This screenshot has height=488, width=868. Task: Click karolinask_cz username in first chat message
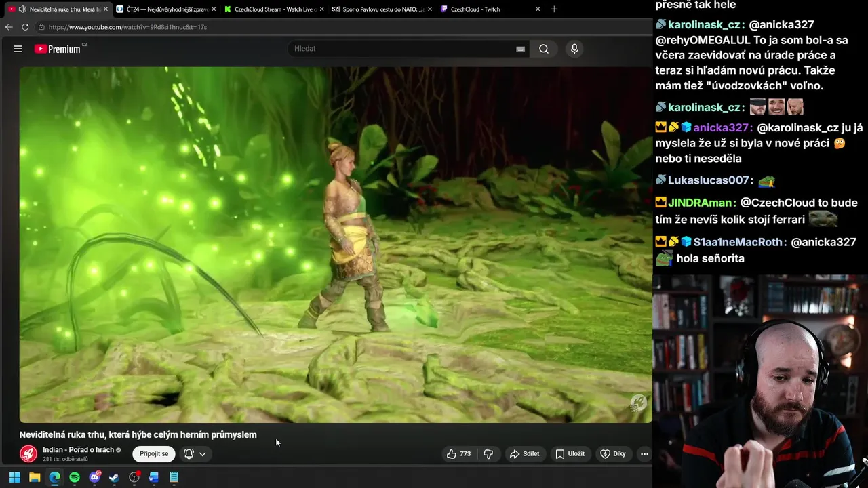704,24
